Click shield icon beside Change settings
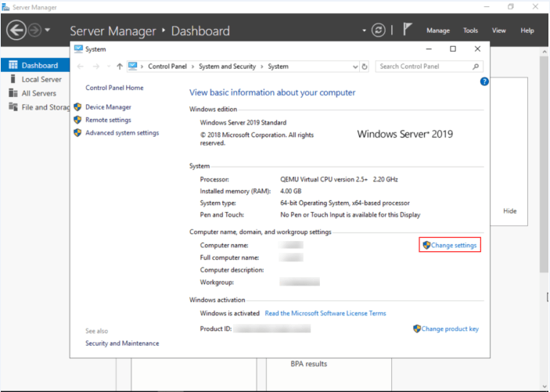The image size is (550, 392). click(426, 245)
